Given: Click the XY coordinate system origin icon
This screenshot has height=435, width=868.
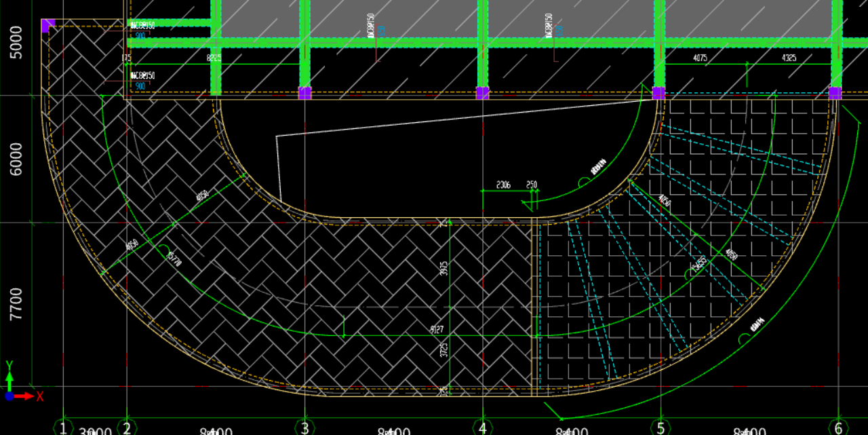Looking at the screenshot, I should (x=9, y=396).
